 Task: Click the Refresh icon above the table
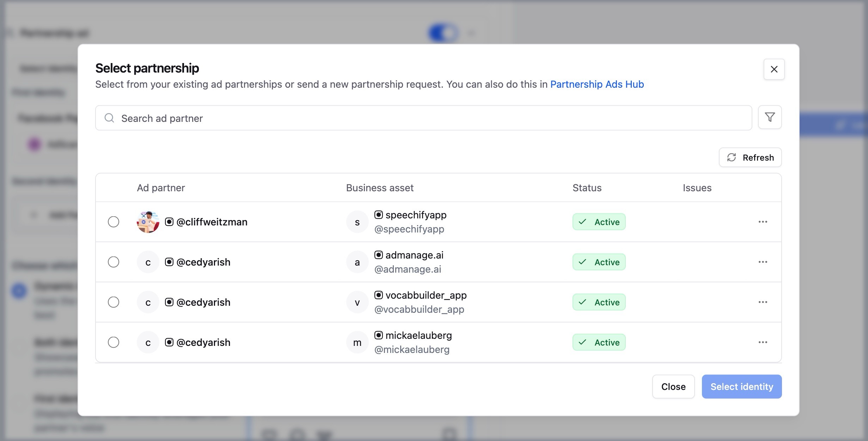732,157
